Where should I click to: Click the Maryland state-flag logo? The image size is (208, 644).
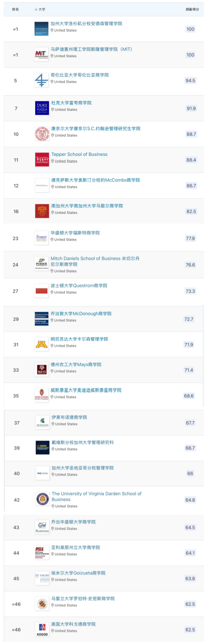pos(42,604)
